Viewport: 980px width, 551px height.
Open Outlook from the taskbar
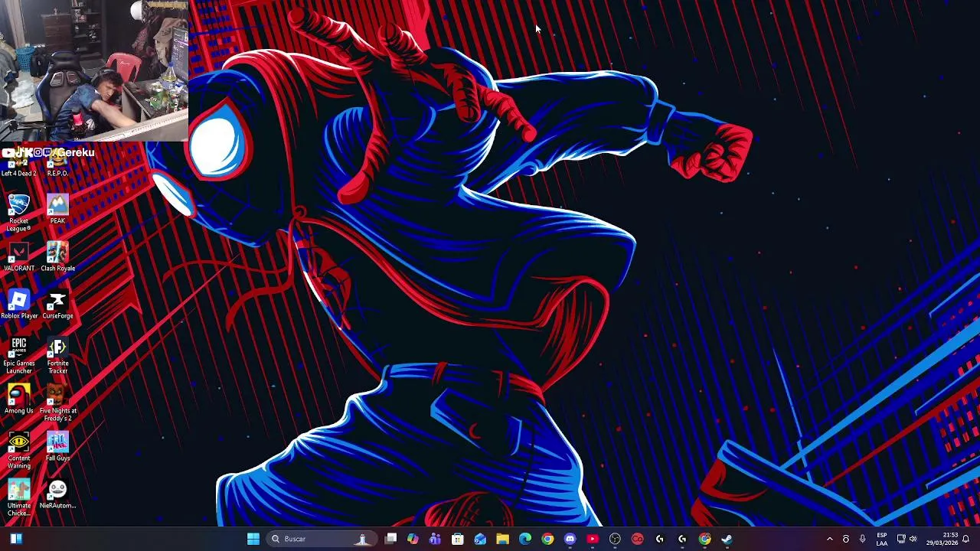tap(480, 539)
